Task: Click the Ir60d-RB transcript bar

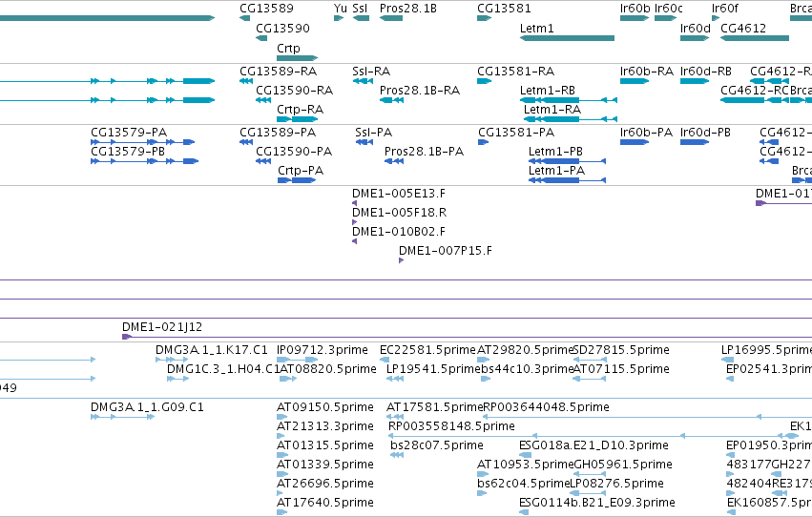Action: (695, 81)
